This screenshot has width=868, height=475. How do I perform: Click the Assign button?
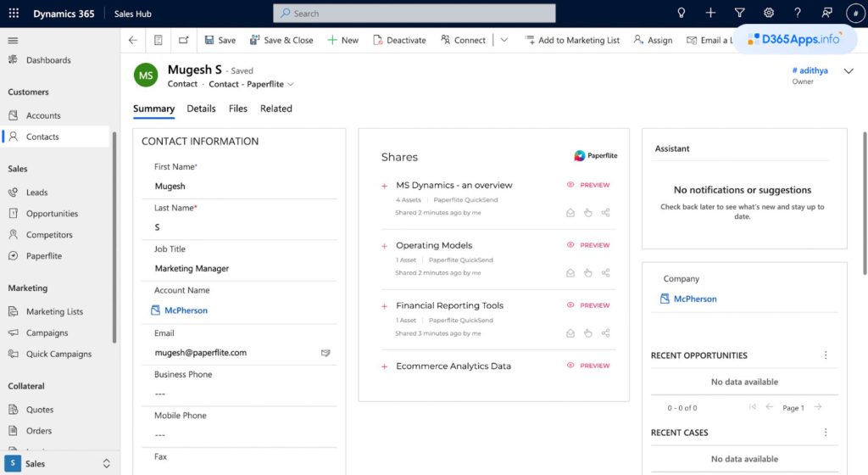pos(654,40)
